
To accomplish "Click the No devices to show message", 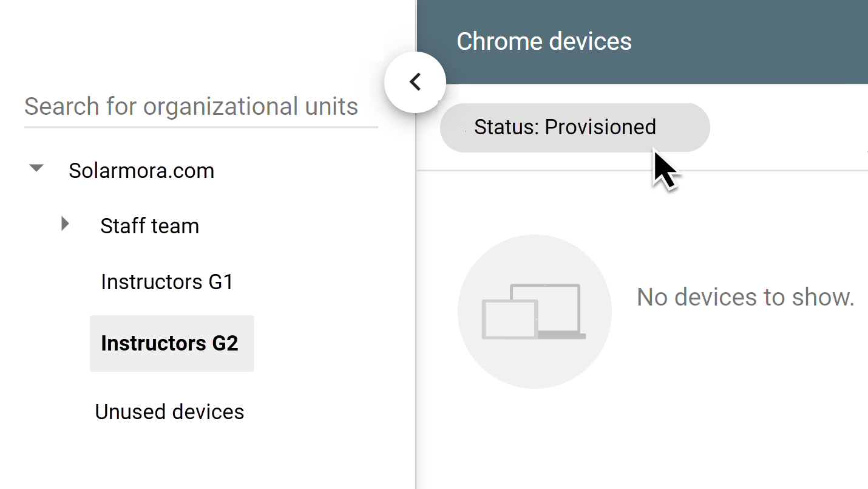I will pyautogui.click(x=745, y=297).
